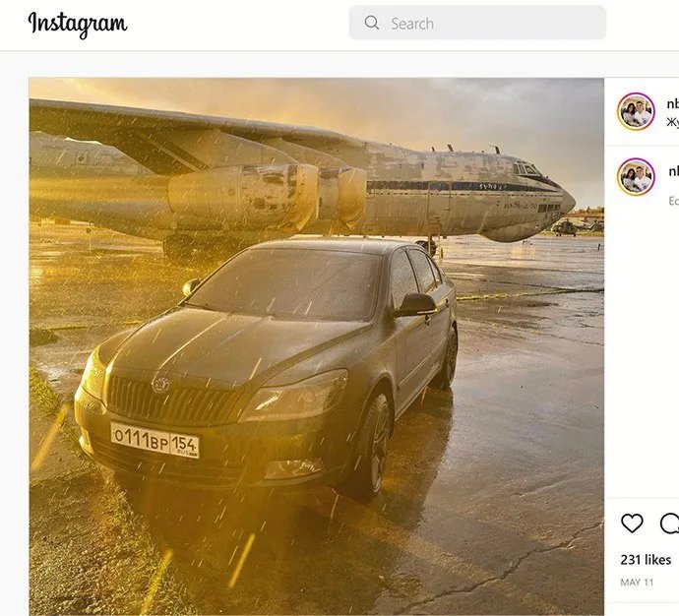Click the helicopter in the photo background
The height and width of the screenshot is (616, 679).
click(x=567, y=227)
